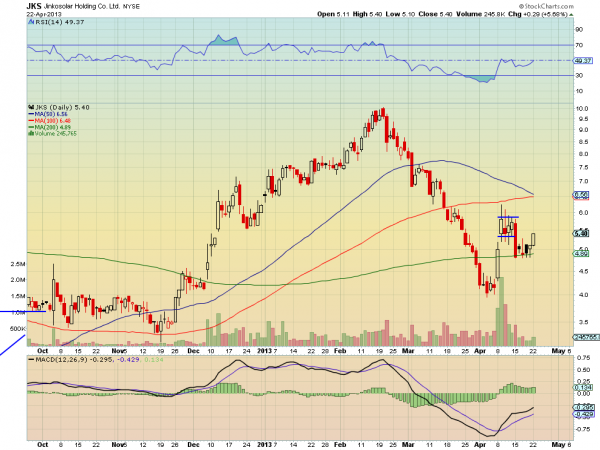Click the 500K volume axis label
The image size is (600, 450).
coord(18,329)
